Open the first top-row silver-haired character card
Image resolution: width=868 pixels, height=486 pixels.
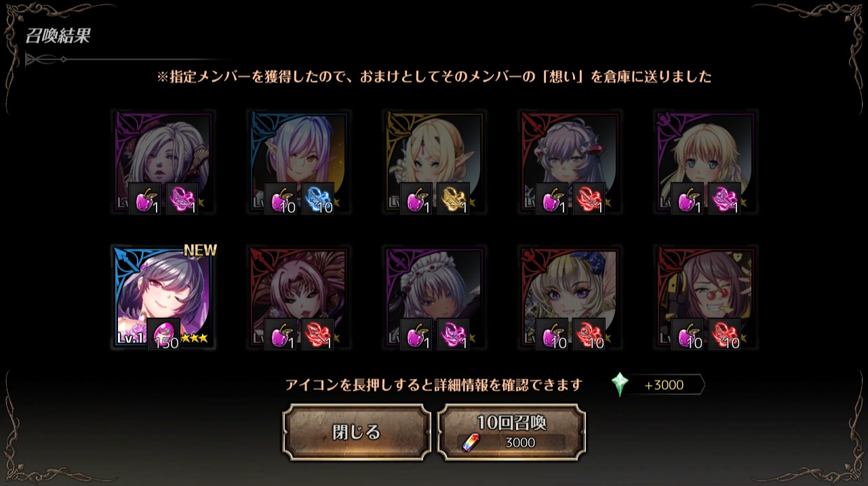[x=163, y=163]
